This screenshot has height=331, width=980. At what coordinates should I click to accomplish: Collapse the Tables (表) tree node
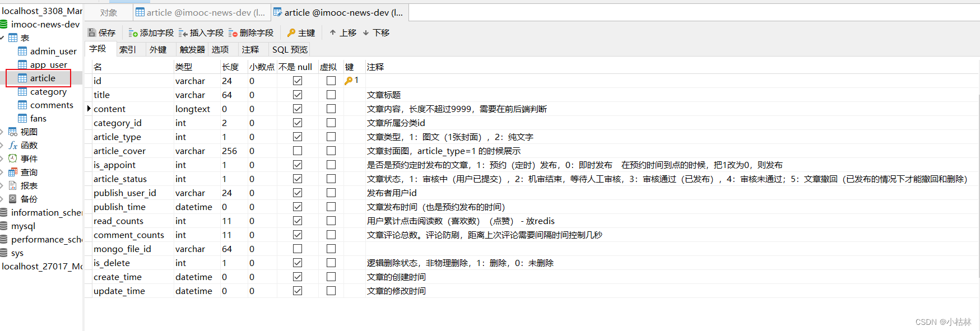[x=2, y=38]
